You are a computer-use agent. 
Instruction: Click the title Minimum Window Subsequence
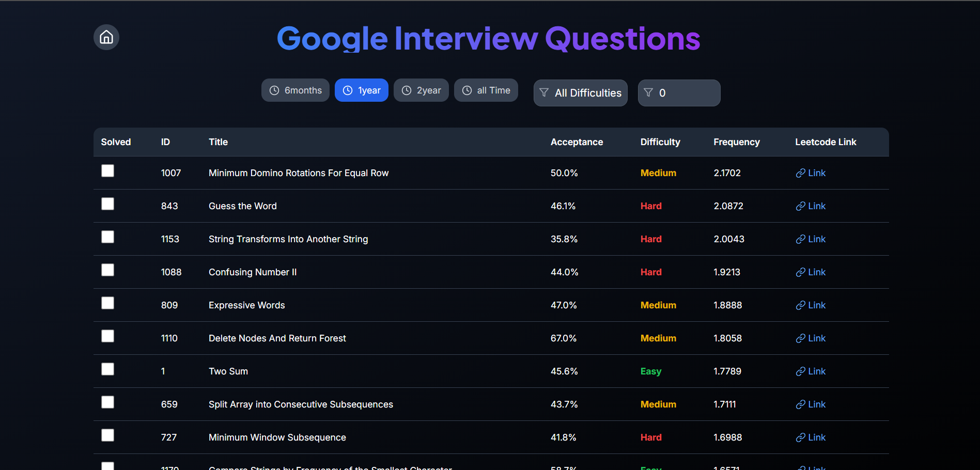(277, 437)
